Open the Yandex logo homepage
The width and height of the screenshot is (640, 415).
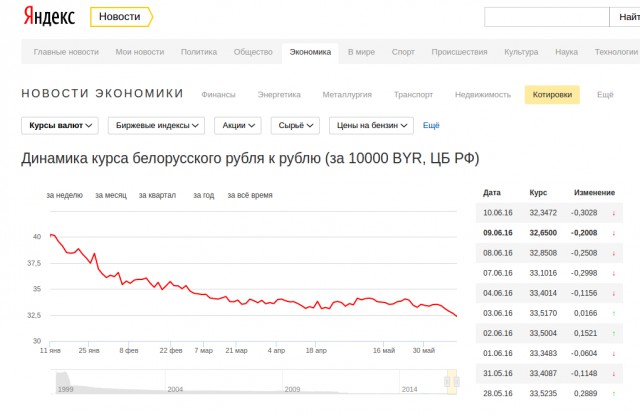point(49,17)
